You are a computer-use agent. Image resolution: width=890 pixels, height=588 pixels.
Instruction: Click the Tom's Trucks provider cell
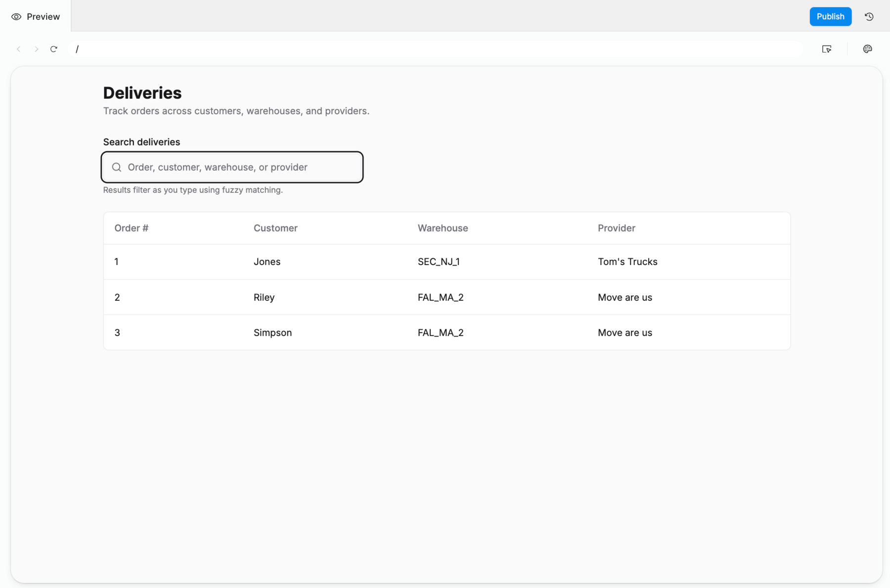[x=627, y=262]
